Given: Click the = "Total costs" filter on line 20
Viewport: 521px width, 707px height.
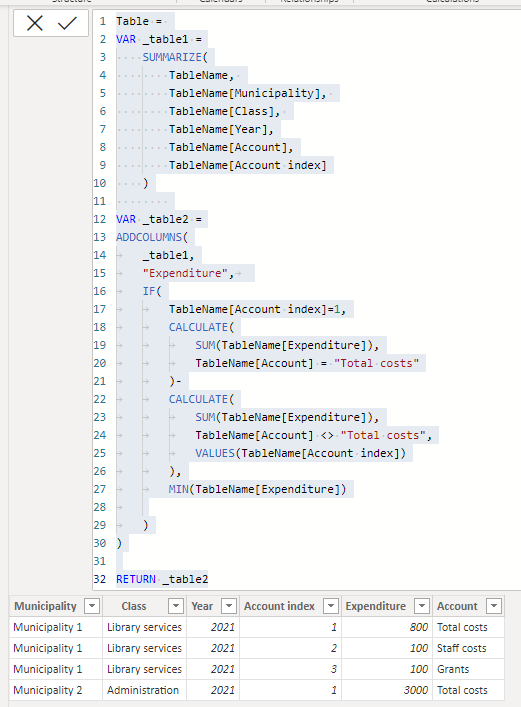Looking at the screenshot, I should (370, 363).
